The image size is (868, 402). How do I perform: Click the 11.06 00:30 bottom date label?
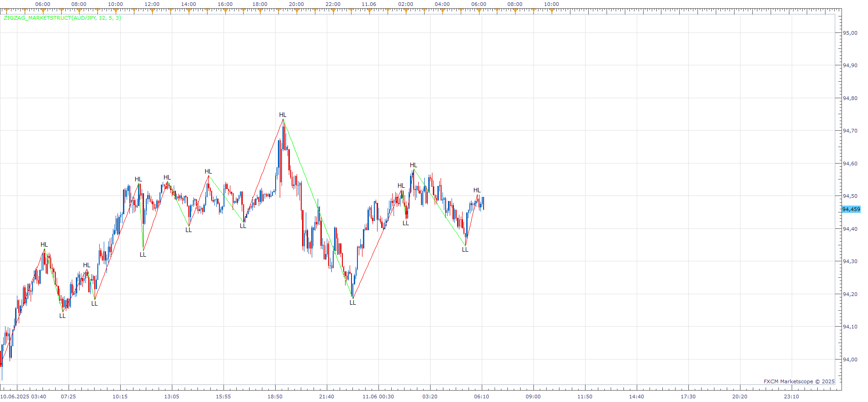pos(378,397)
